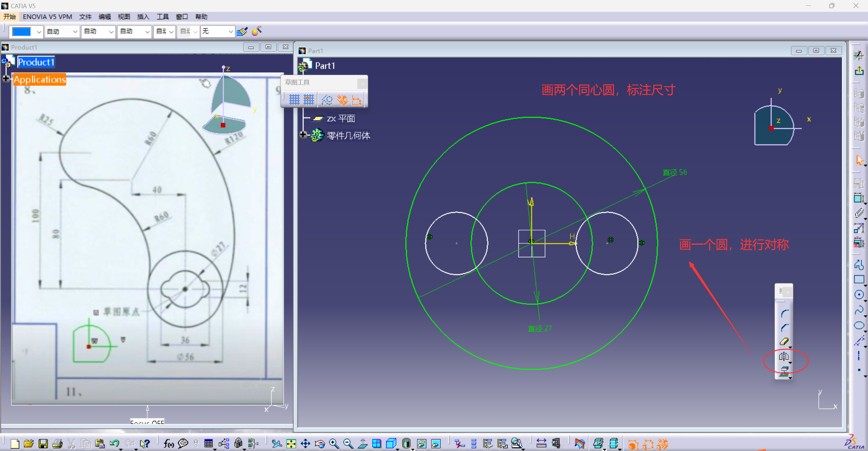Expand the Applications node in Product1 tree
The width and height of the screenshot is (868, 451).
(x=6, y=79)
